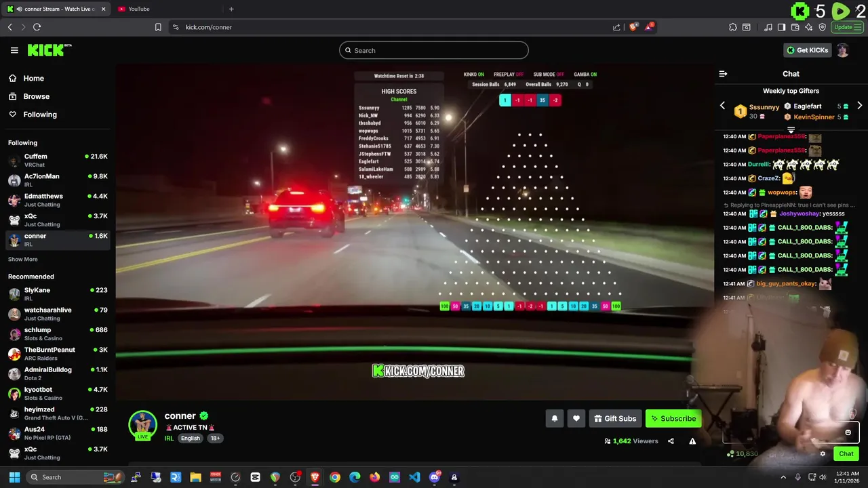Open Cuffem channel in Following list
This screenshot has height=488, width=868.
(x=57, y=160)
